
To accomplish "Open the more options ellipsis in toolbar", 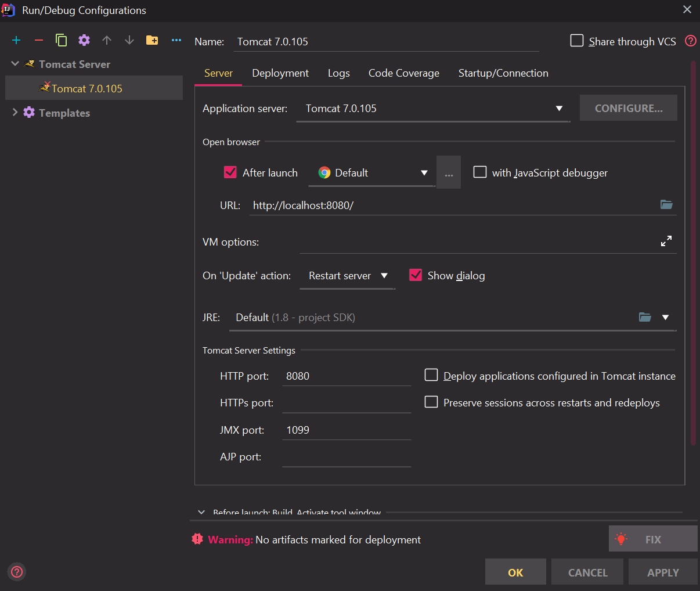I will point(176,40).
